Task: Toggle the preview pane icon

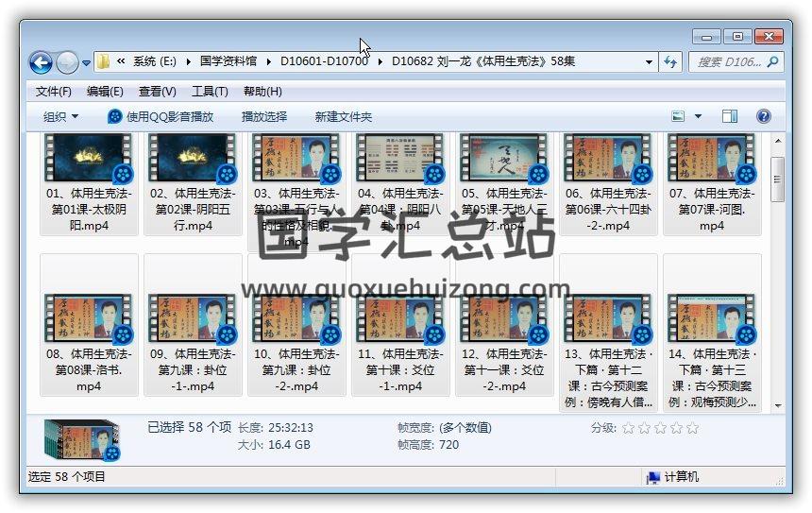Action: point(729,116)
